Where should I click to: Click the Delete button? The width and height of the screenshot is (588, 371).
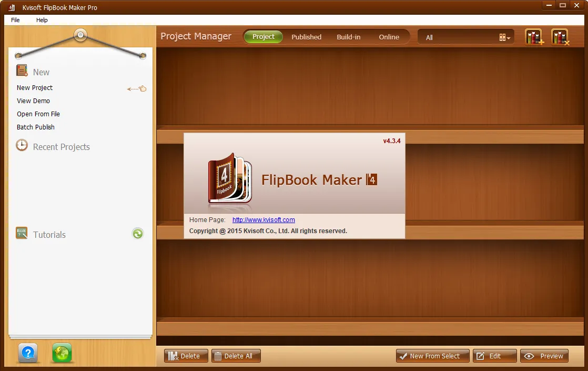coord(186,356)
